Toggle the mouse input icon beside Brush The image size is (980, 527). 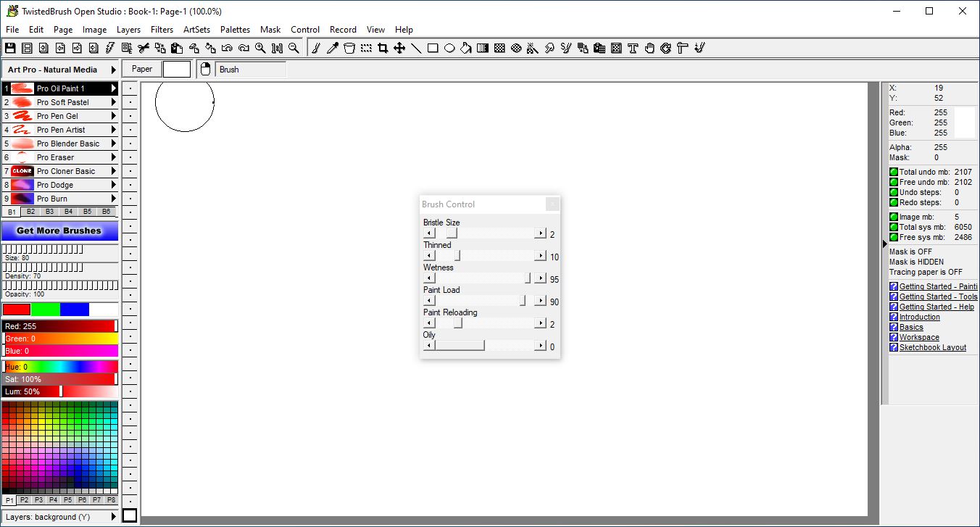pyautogui.click(x=205, y=69)
